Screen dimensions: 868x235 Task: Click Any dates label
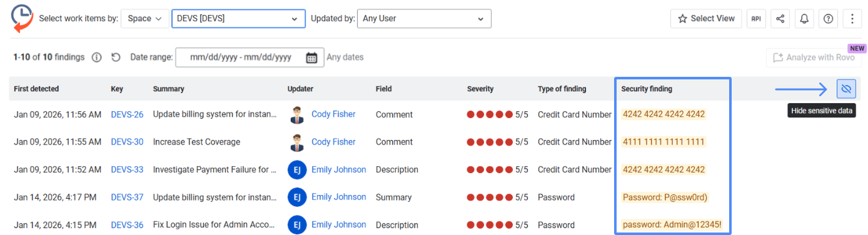[x=345, y=57]
